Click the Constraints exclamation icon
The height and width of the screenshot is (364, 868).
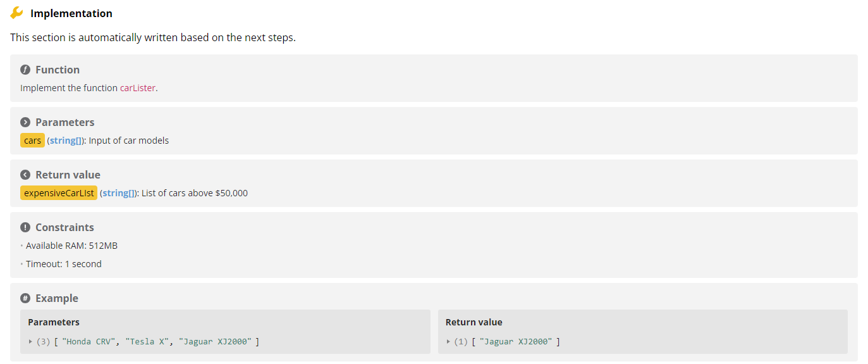pyautogui.click(x=25, y=227)
